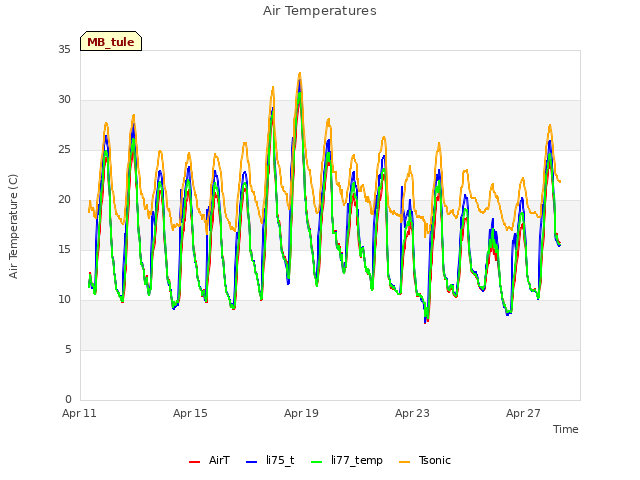Toggle the AirT series in legend
This screenshot has height=480, width=640.
[209, 460]
